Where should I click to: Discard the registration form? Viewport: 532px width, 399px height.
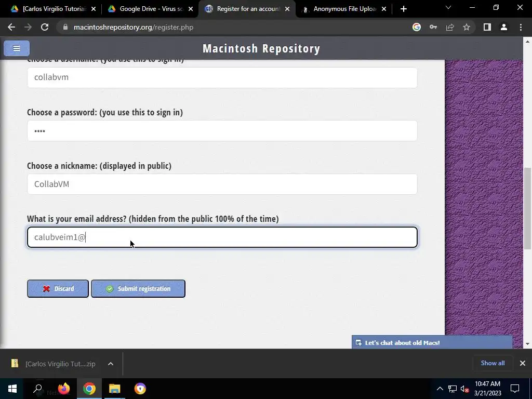58,289
